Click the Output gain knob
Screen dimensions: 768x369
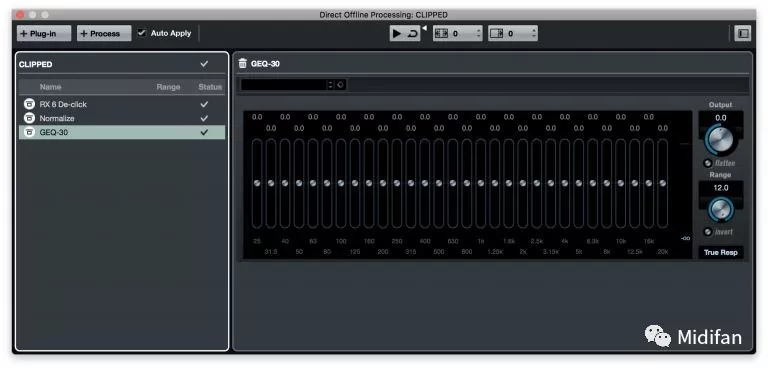(720, 139)
